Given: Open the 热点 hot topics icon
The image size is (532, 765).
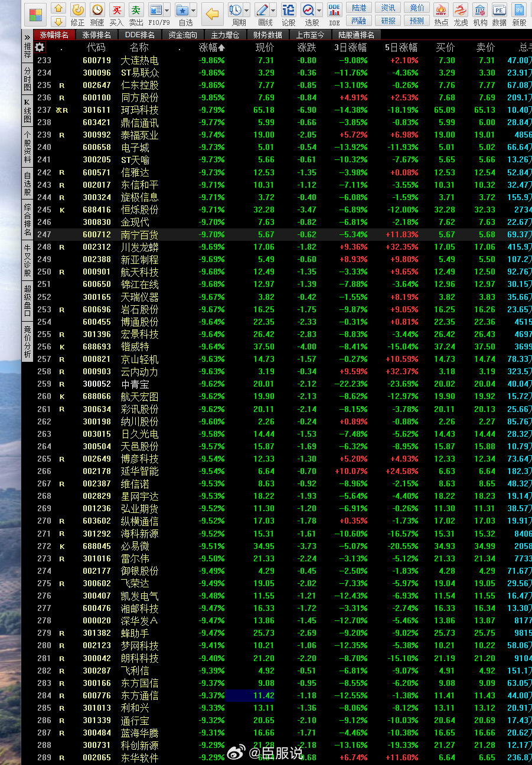Looking at the screenshot, I should 440,11.
